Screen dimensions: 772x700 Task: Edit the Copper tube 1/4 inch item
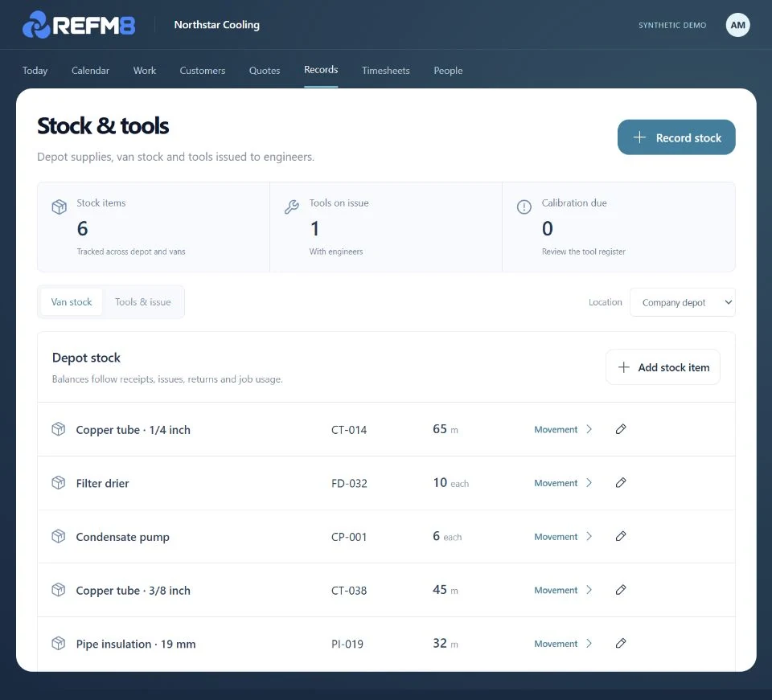pos(621,429)
